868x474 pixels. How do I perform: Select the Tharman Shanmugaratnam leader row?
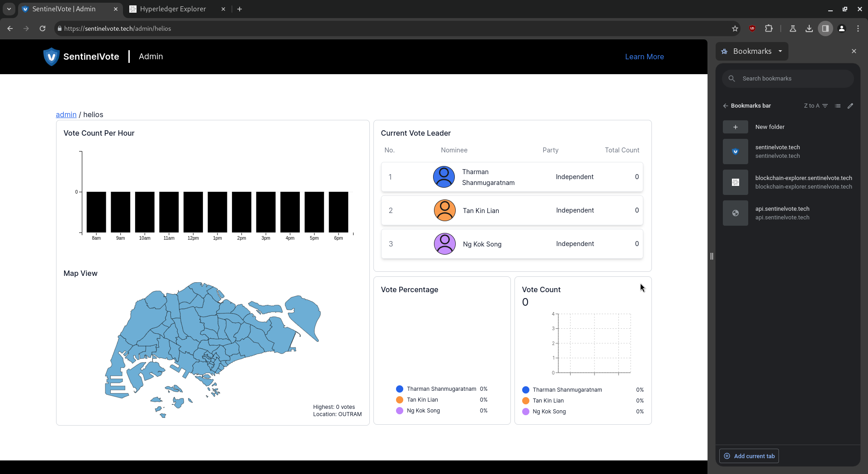(x=512, y=177)
